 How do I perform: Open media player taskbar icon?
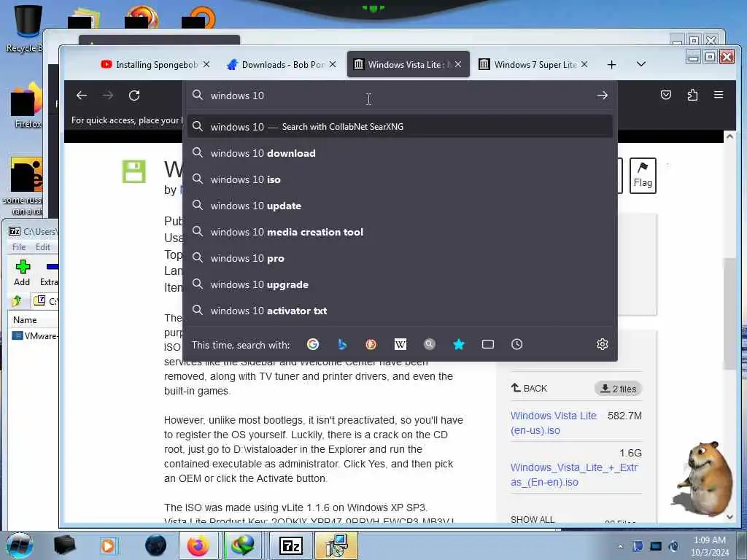tap(108, 545)
